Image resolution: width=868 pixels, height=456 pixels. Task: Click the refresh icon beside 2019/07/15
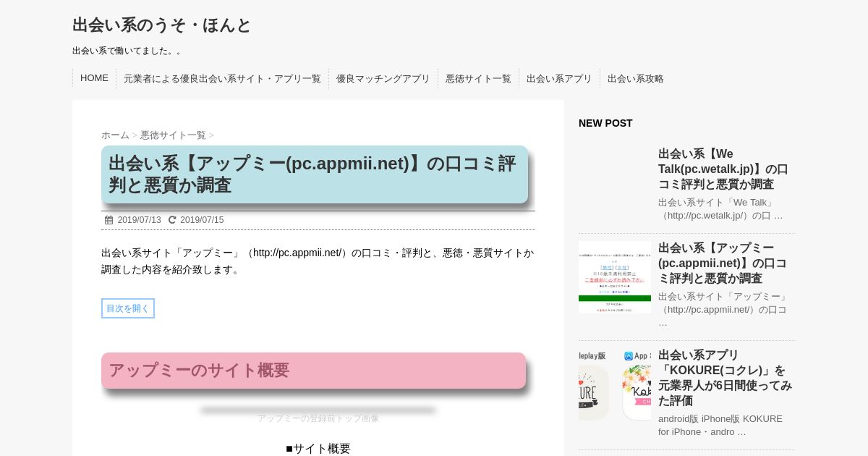coord(172,220)
